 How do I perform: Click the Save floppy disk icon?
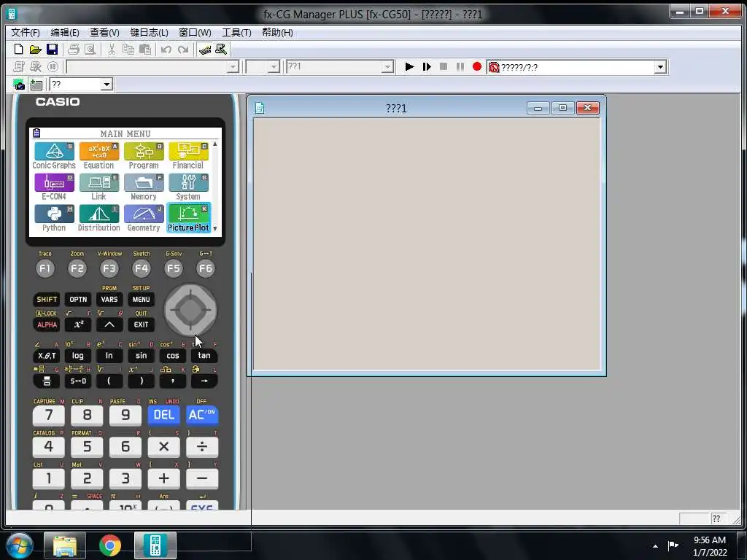point(52,49)
